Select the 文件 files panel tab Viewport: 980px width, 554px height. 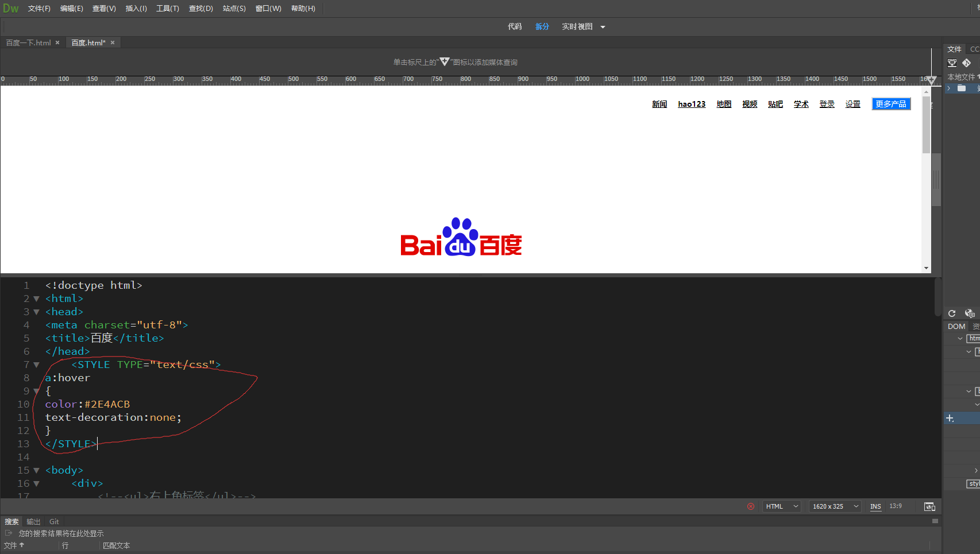(954, 49)
